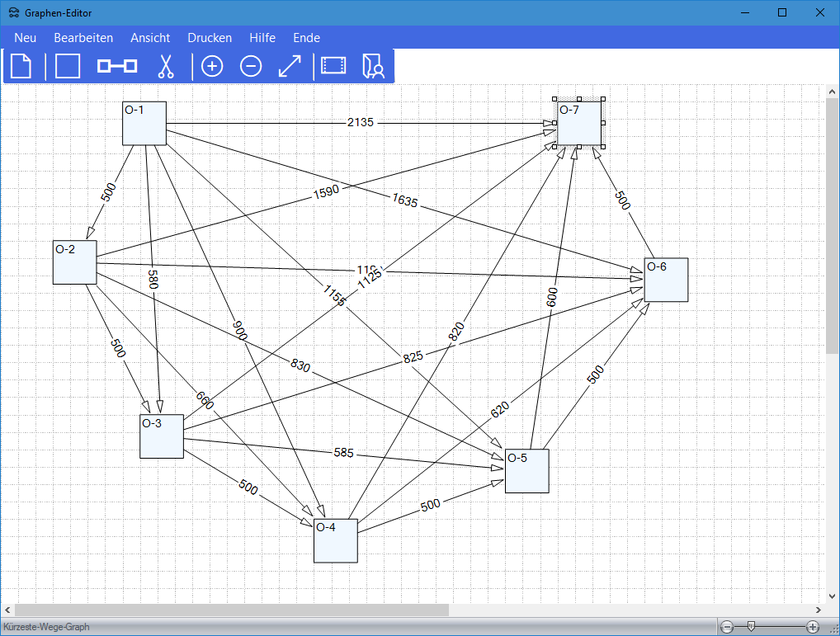The image size is (840, 636).
Task: Click the diagonal arrow fit-to-size icon
Action: [290, 66]
